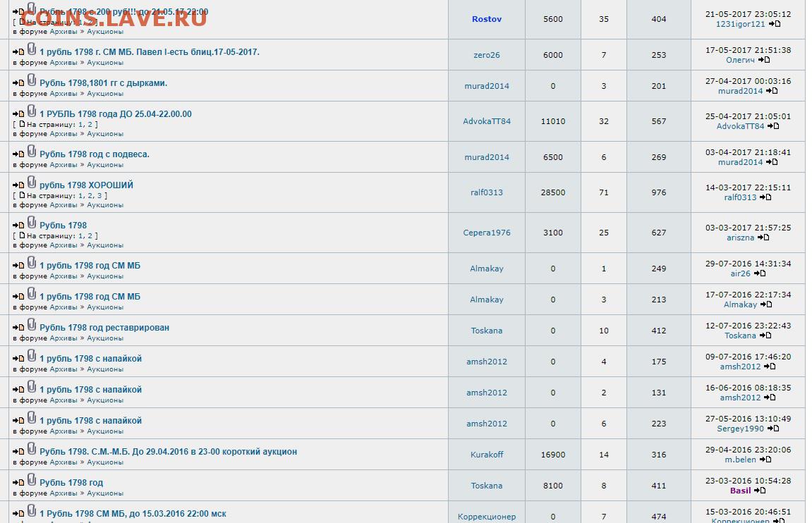Open topic '1 РУБЛЬ 1798 года ДО 25.04-22.00.00'
This screenshot has width=812, height=523.
click(x=116, y=113)
